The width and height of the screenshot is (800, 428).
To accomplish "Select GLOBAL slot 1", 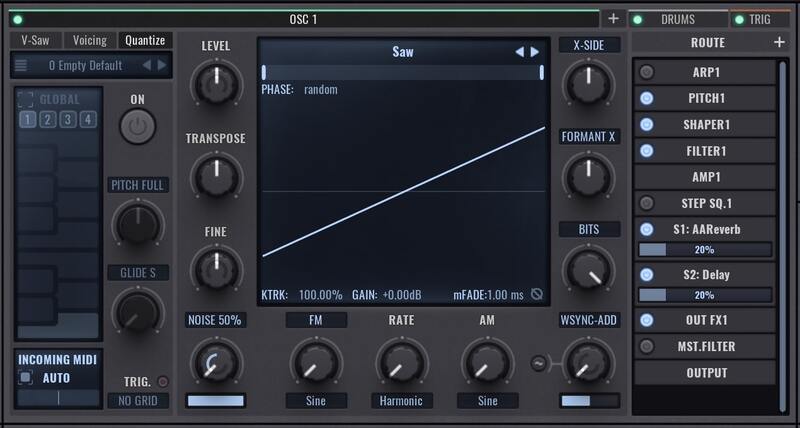I will [28, 120].
